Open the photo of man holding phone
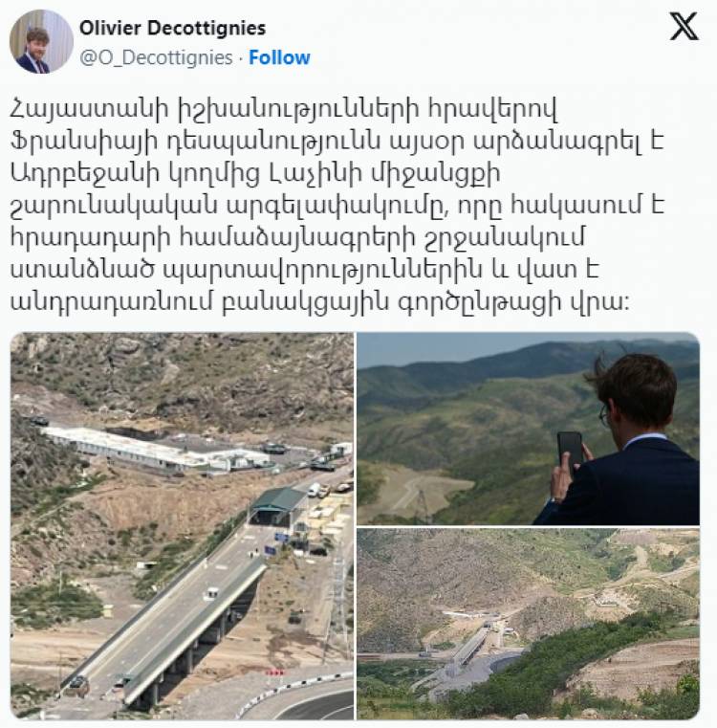 (528, 429)
